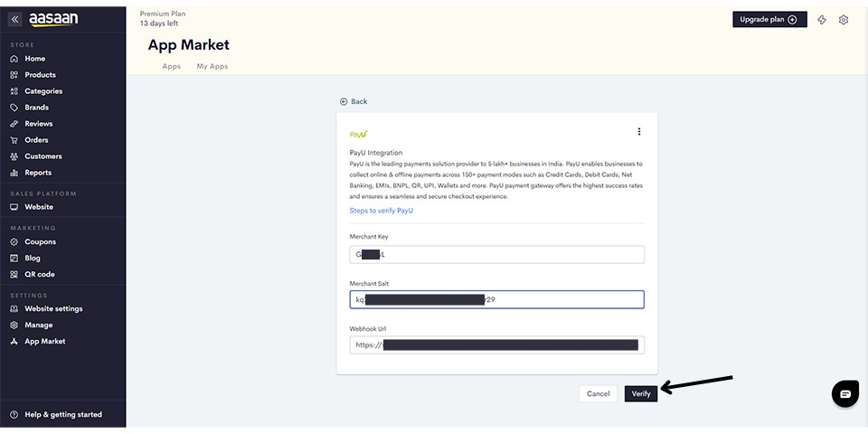Open Products in the sidebar
Screen dimensions: 868x434
click(40, 75)
